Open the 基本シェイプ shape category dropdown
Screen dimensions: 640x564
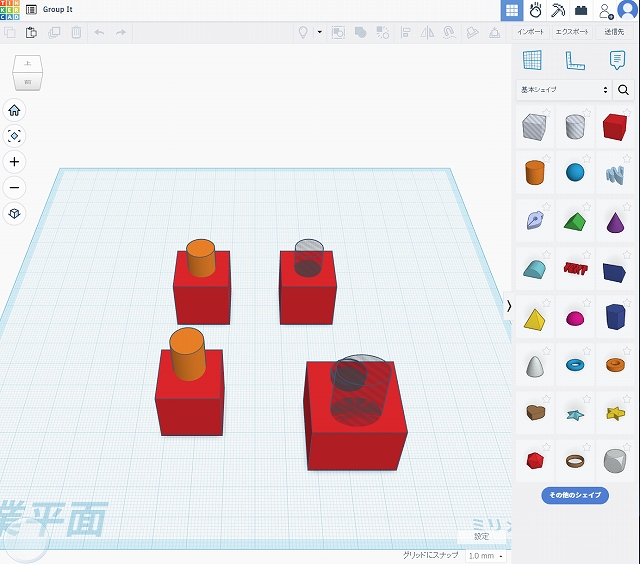tap(564, 90)
